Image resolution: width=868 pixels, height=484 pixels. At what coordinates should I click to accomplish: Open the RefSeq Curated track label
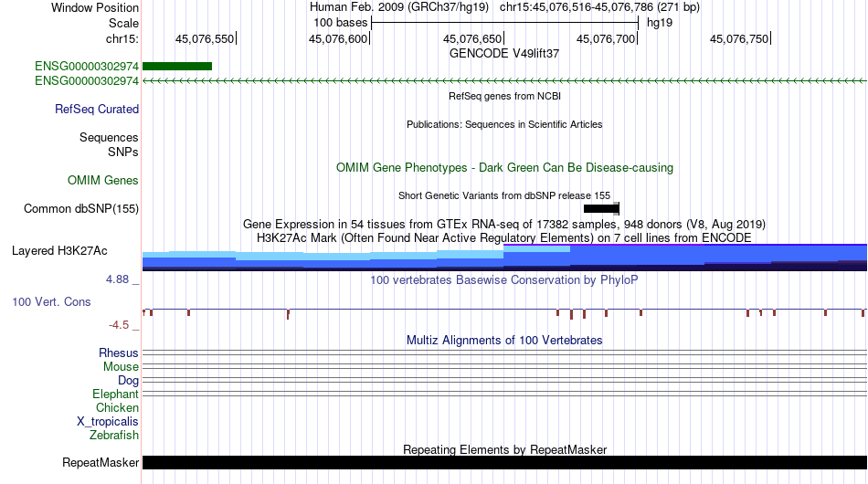pyautogui.click(x=97, y=109)
